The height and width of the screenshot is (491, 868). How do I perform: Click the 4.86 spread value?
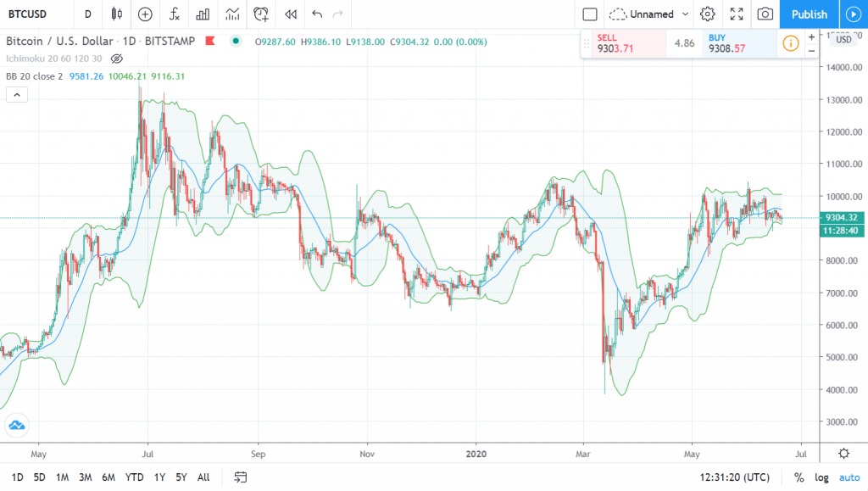[x=684, y=43]
